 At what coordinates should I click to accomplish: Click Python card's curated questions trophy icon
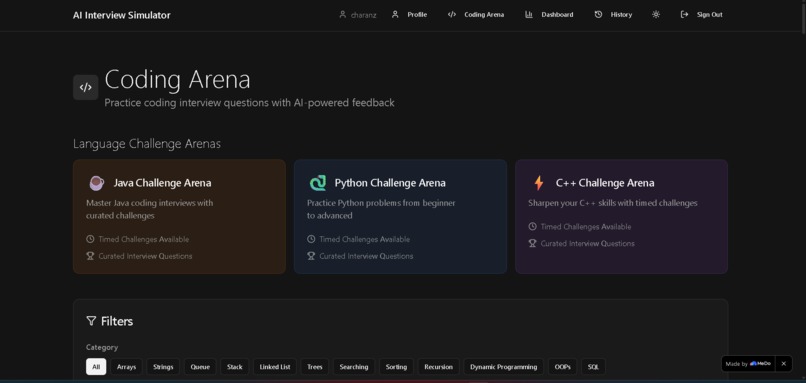[x=311, y=256]
